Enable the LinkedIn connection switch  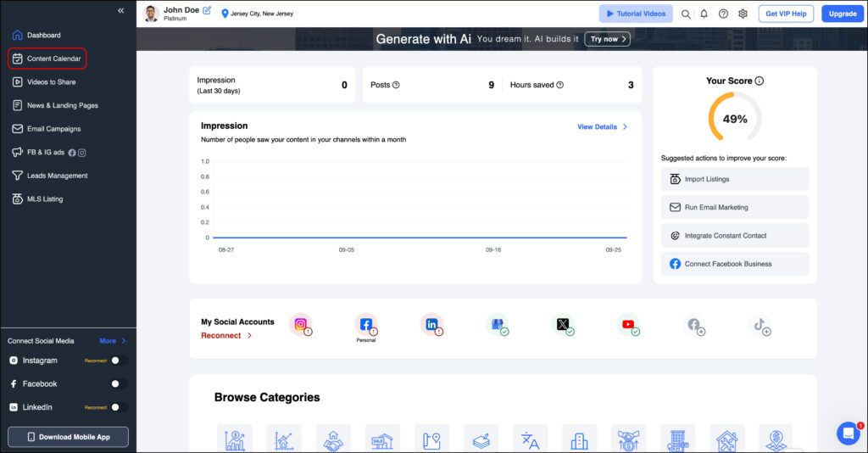coord(120,407)
